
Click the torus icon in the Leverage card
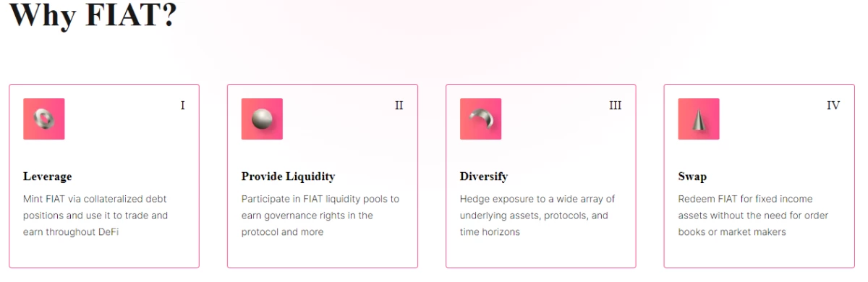coord(44,119)
